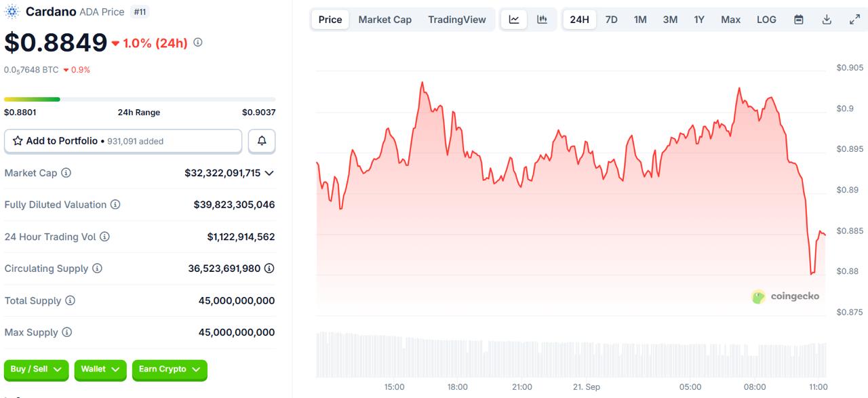The height and width of the screenshot is (398, 868).
Task: Select the 1Y time range
Action: 699,20
